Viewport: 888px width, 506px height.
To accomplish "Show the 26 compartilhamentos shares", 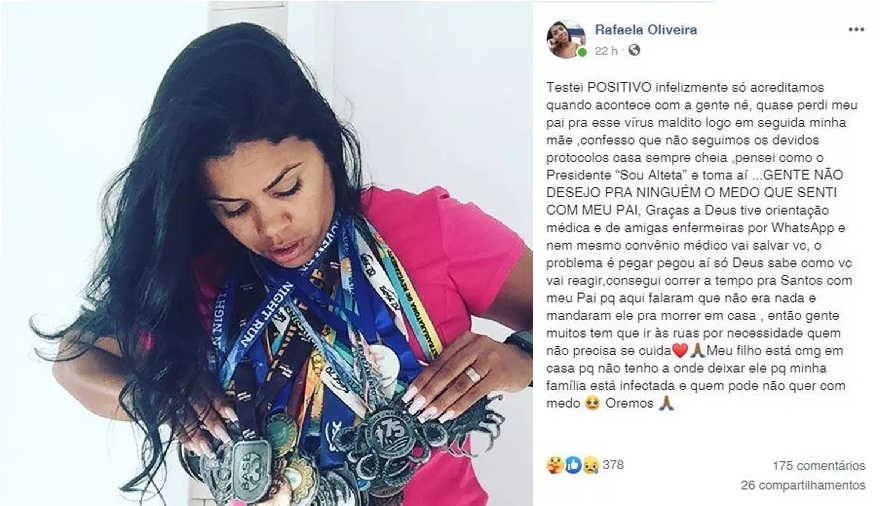I will coord(803,486).
